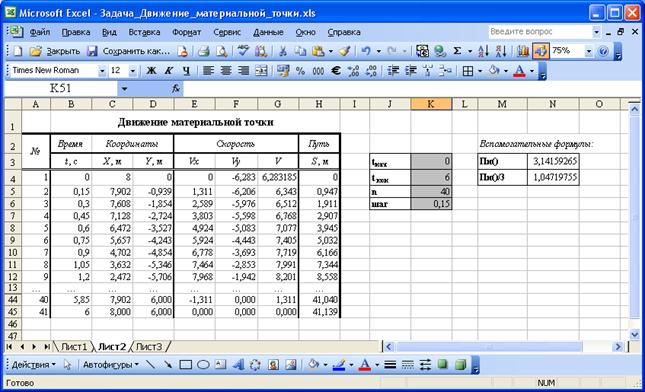Viewport: 645px width, 392px height.
Task: Switch to the Лист1 sheet tab
Action: click(x=74, y=347)
